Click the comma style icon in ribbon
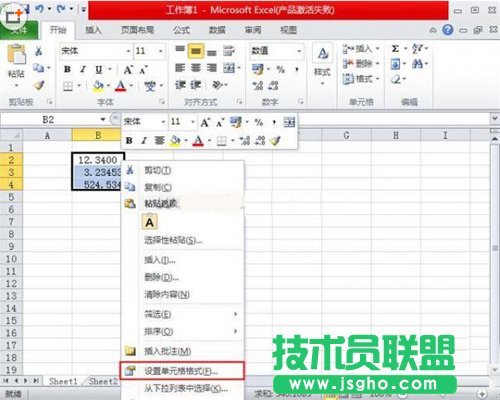500x400 pixels. tap(296, 69)
